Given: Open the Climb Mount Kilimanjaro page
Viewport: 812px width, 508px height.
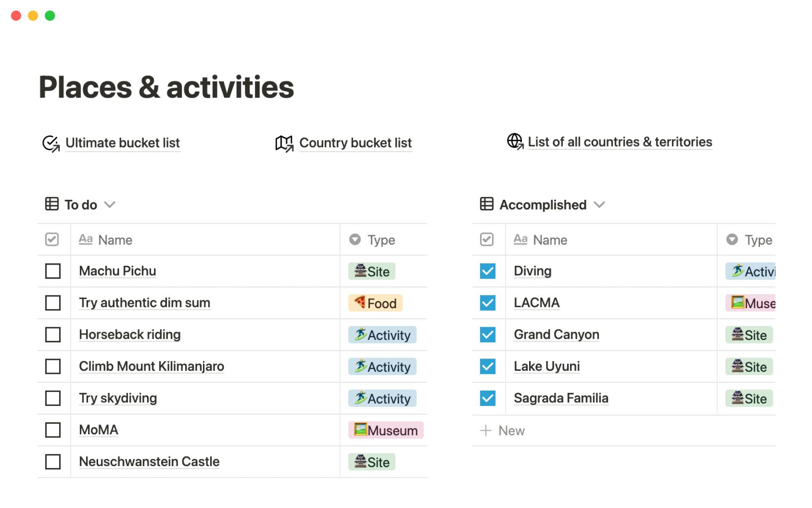Looking at the screenshot, I should point(151,366).
